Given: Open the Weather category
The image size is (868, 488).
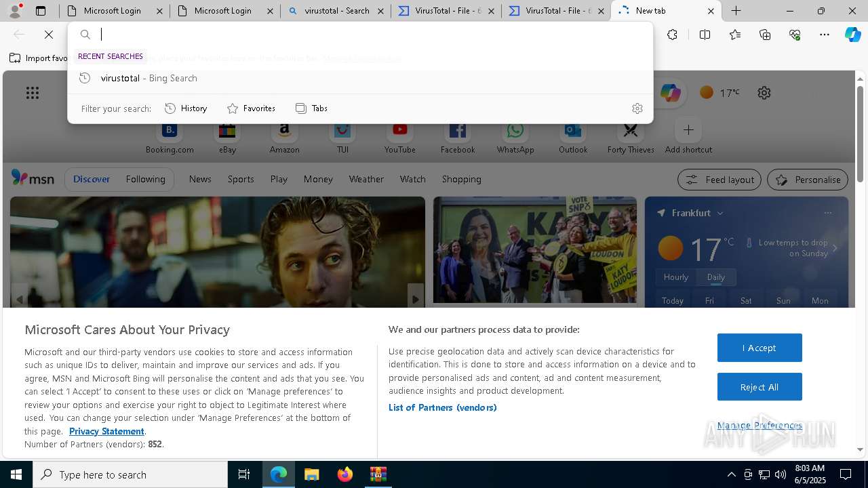Looking at the screenshot, I should pos(366,179).
